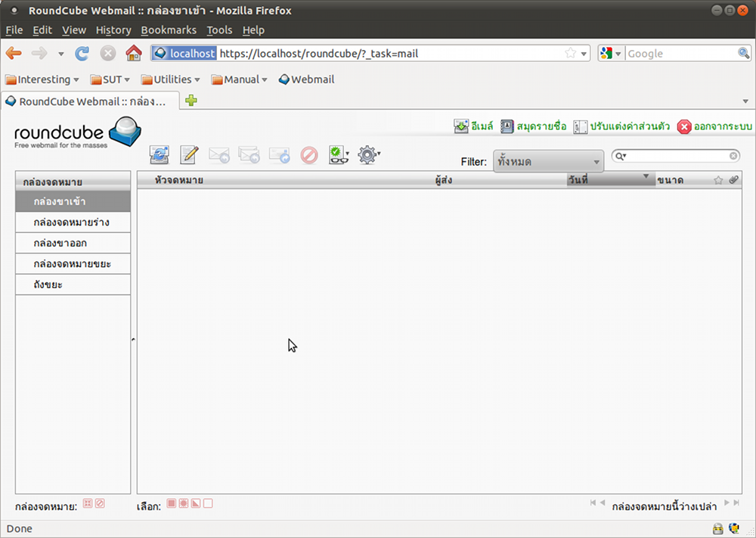The width and height of the screenshot is (756, 538).
Task: Open the Filter dropdown showing ทั้งหมด
Action: click(x=548, y=162)
